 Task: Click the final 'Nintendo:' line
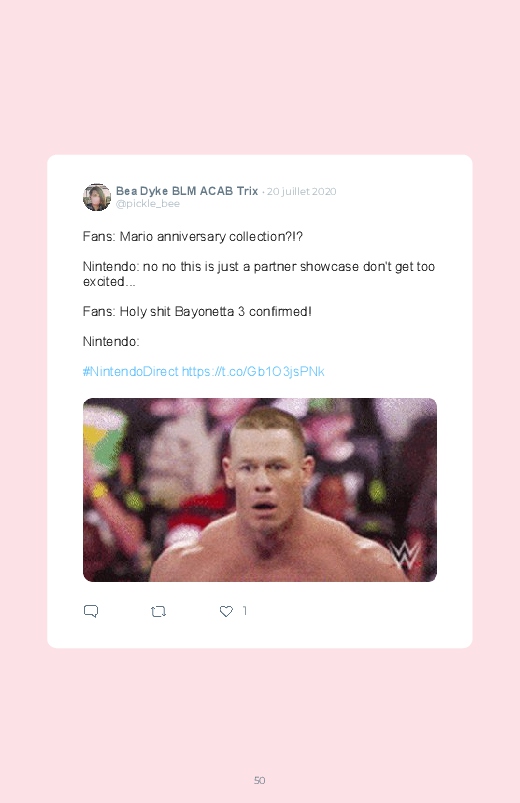(x=111, y=342)
